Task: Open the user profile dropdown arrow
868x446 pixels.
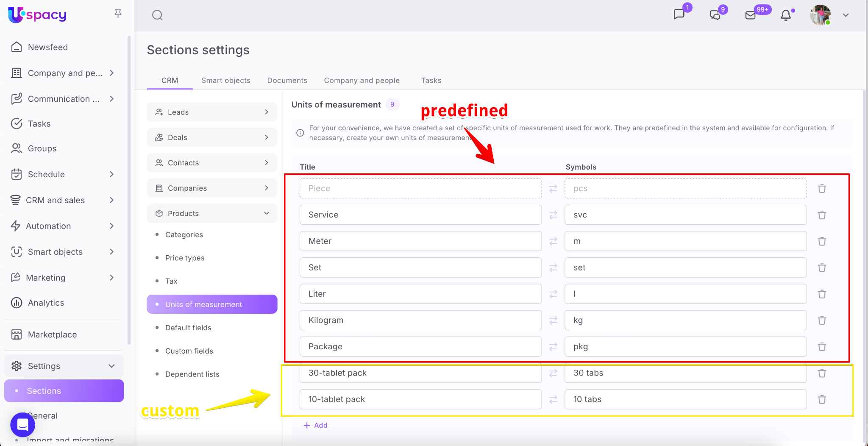Action: point(846,15)
